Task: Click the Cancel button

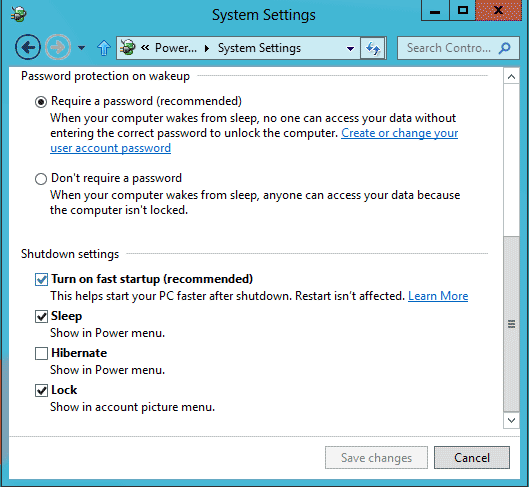Action: pos(472,458)
